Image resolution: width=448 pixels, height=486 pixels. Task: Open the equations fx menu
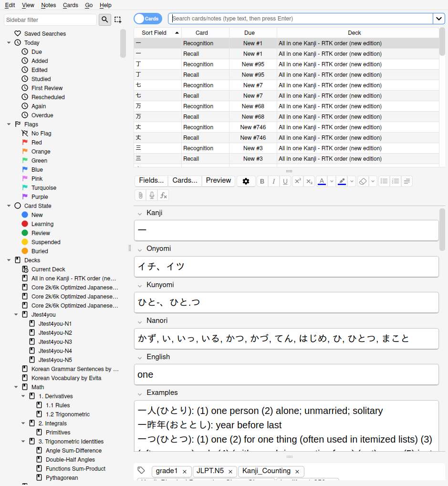click(x=163, y=195)
